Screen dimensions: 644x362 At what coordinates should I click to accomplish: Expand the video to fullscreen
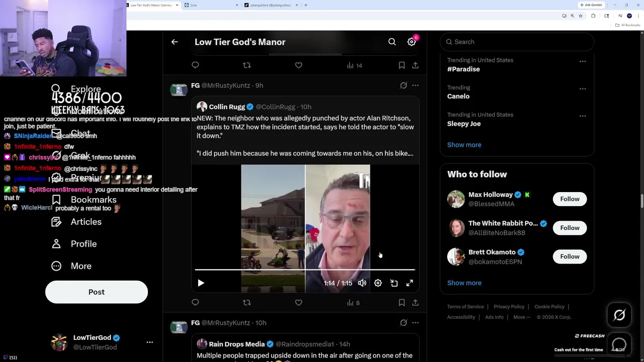(x=410, y=283)
